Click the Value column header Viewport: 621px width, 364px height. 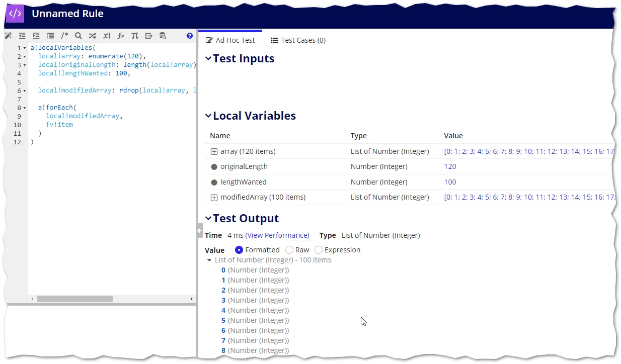click(x=453, y=136)
